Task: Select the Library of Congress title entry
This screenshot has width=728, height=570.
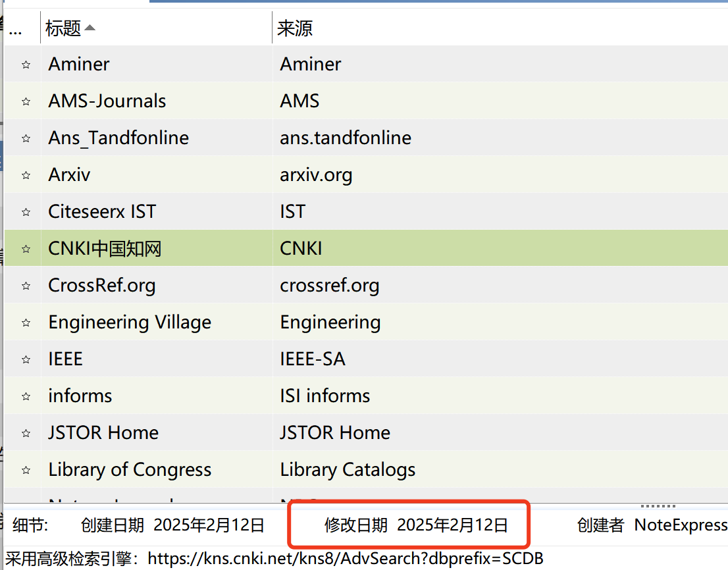Action: 130,470
